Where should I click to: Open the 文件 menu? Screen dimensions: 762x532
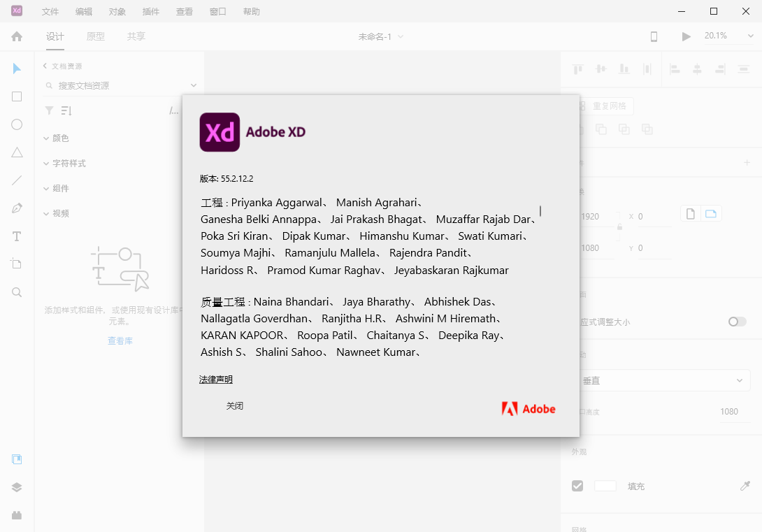coord(50,12)
